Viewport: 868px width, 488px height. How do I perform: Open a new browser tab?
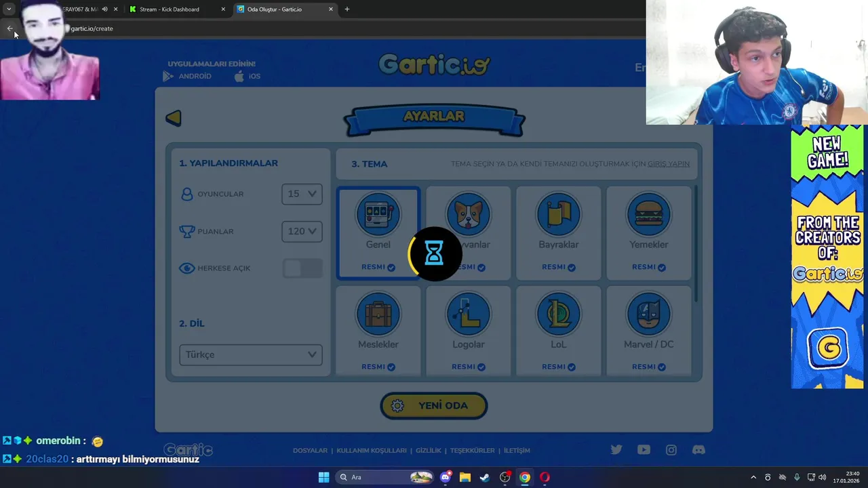point(347,9)
